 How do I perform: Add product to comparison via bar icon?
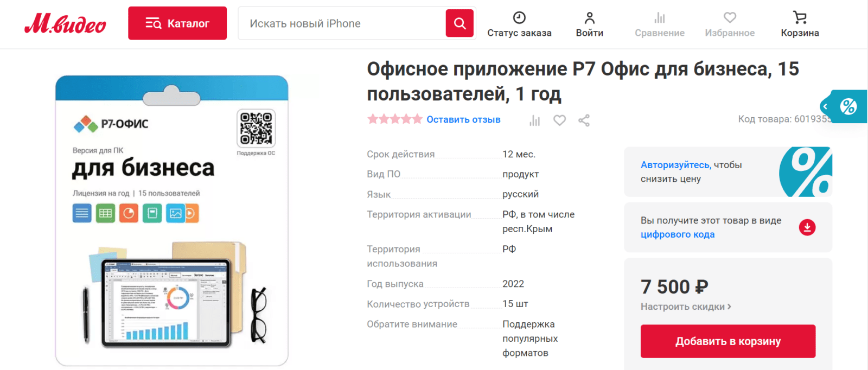(535, 120)
